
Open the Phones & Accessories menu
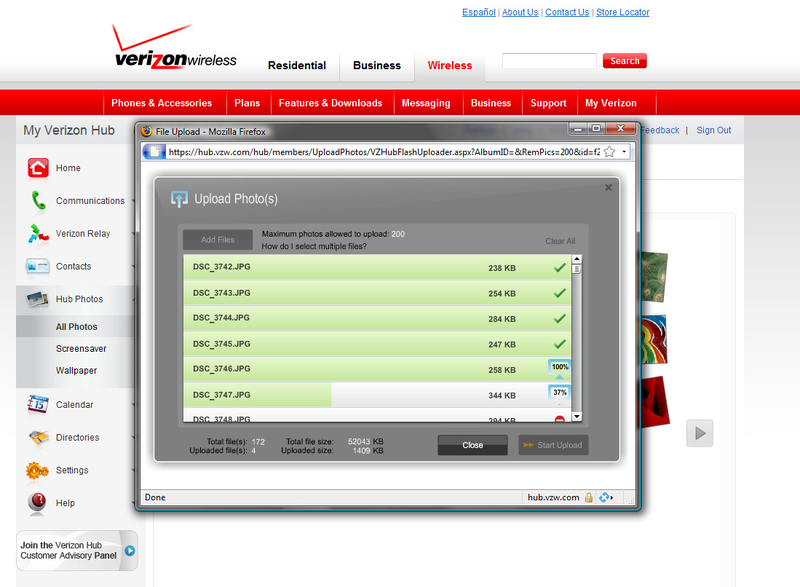pyautogui.click(x=161, y=103)
